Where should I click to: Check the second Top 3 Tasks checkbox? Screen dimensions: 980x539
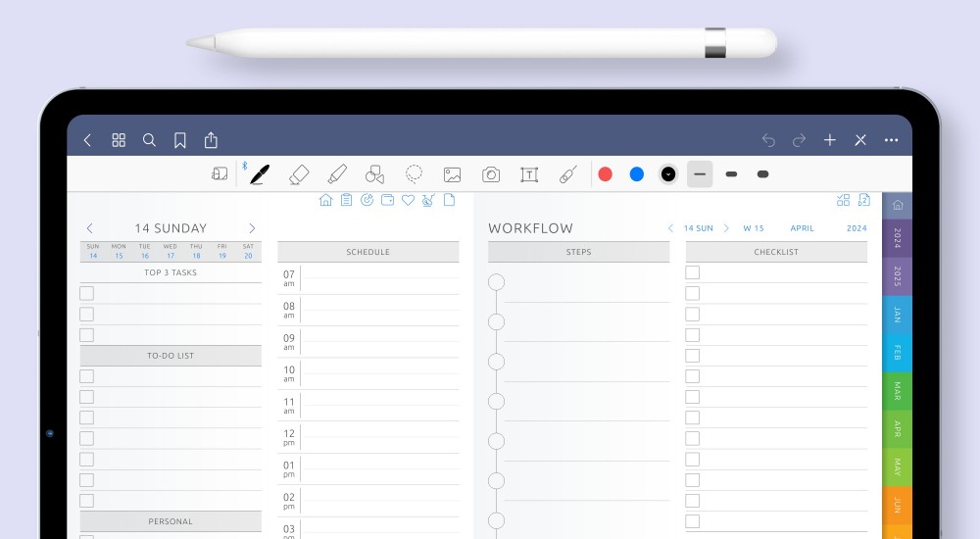click(87, 314)
